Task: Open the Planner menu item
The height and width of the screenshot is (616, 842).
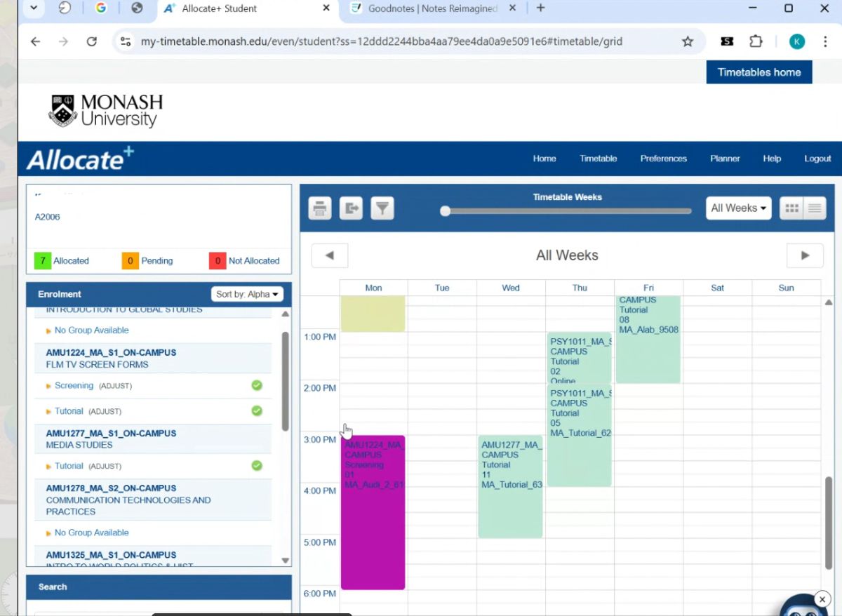Action: (725, 159)
